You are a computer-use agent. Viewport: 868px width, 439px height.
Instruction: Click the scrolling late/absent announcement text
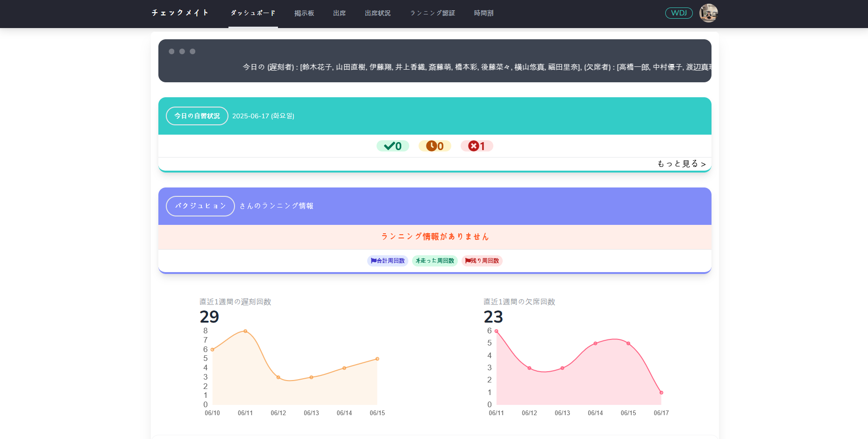tap(477, 67)
